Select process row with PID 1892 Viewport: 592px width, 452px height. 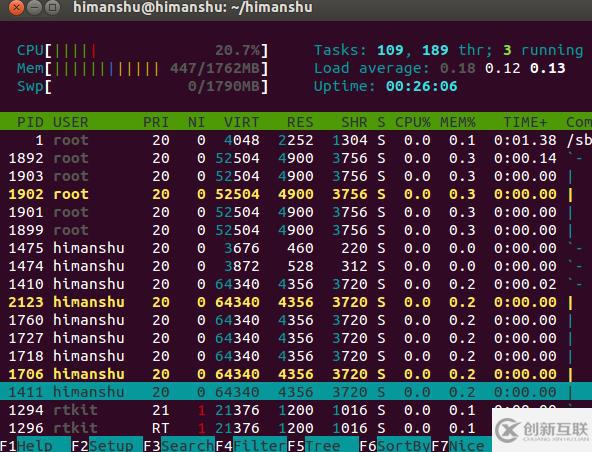296,158
